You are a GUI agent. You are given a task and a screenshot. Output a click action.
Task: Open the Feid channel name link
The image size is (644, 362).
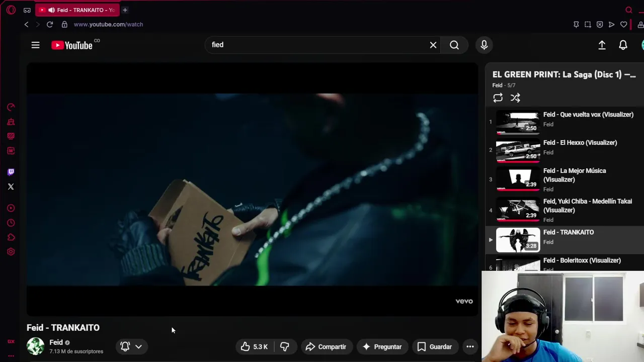coord(56,342)
